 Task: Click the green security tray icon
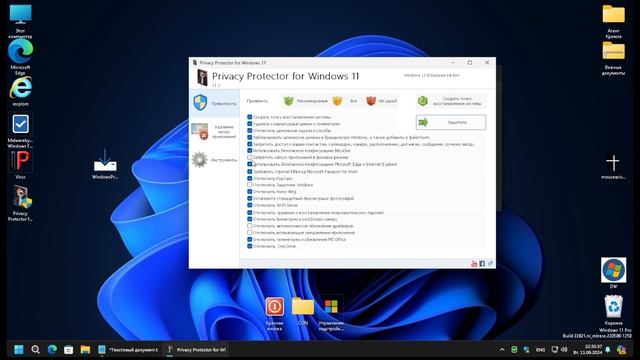click(514, 350)
